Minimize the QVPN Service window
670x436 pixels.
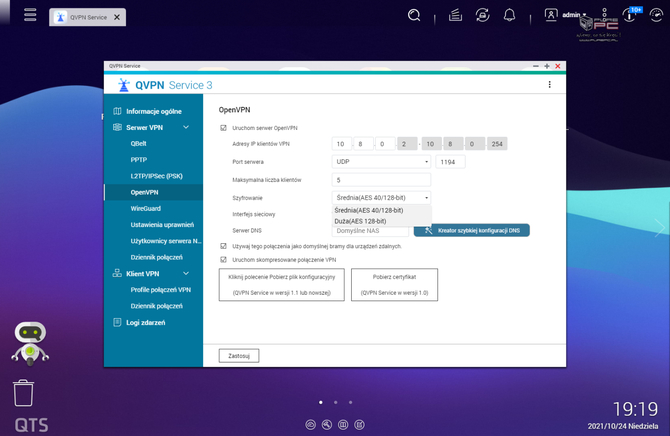[x=536, y=66]
